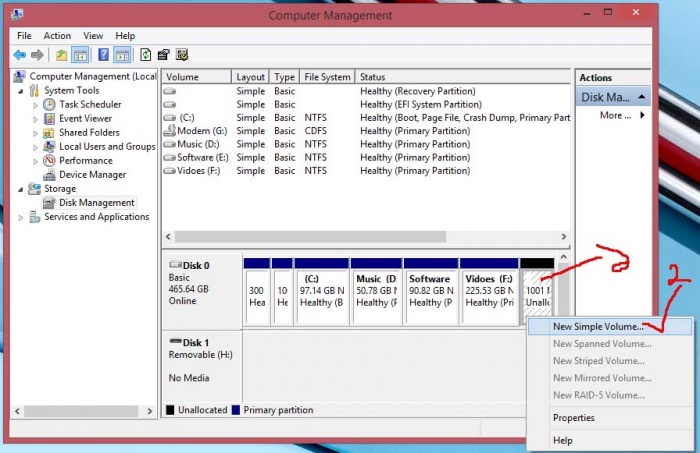Open the File menu

[24, 36]
